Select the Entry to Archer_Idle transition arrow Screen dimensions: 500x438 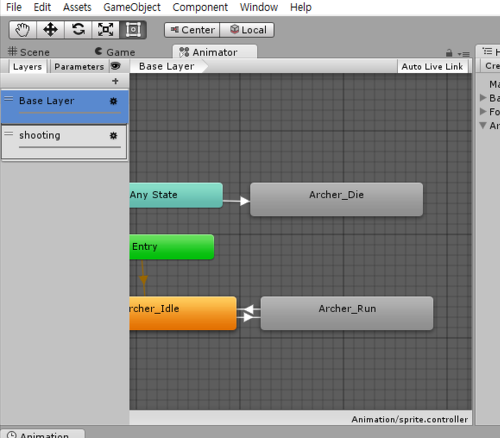(x=143, y=278)
